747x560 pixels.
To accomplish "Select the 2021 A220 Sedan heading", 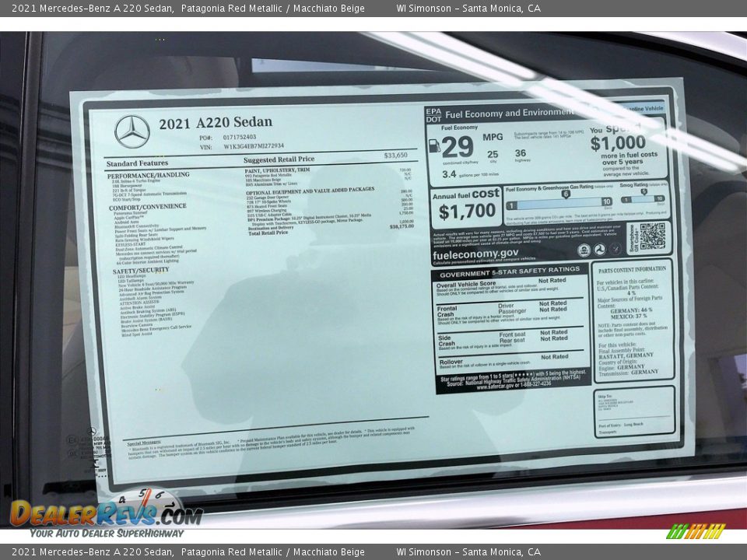I will (x=216, y=123).
